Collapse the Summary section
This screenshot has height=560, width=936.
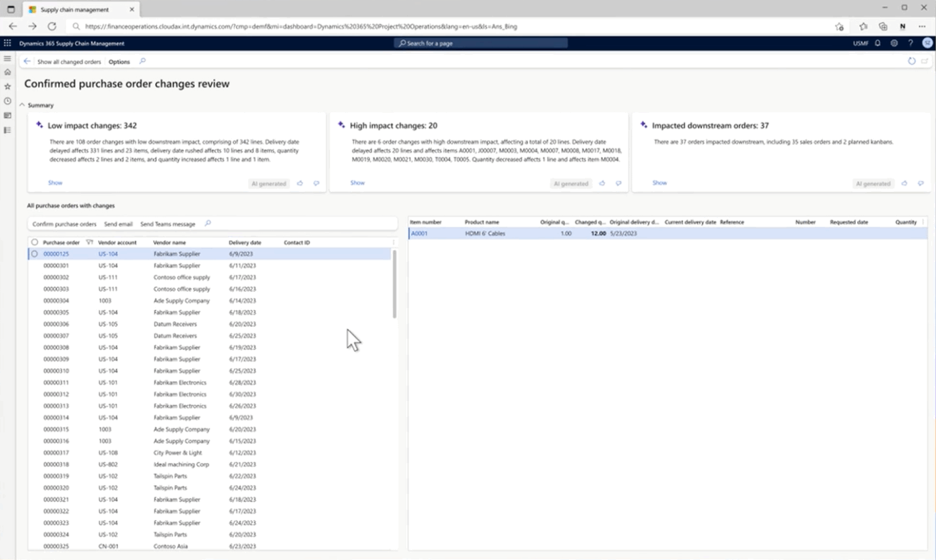tap(22, 105)
